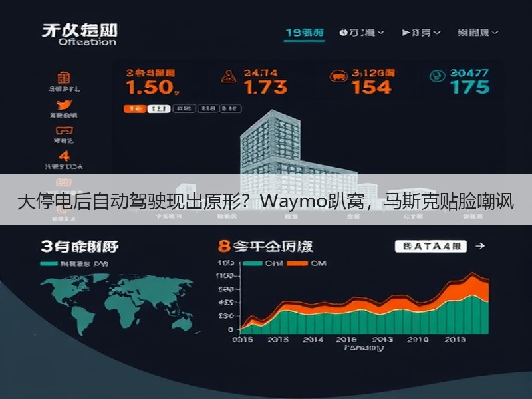532x399 pixels.
Task: Click the teal world map
Action: click(117, 304)
